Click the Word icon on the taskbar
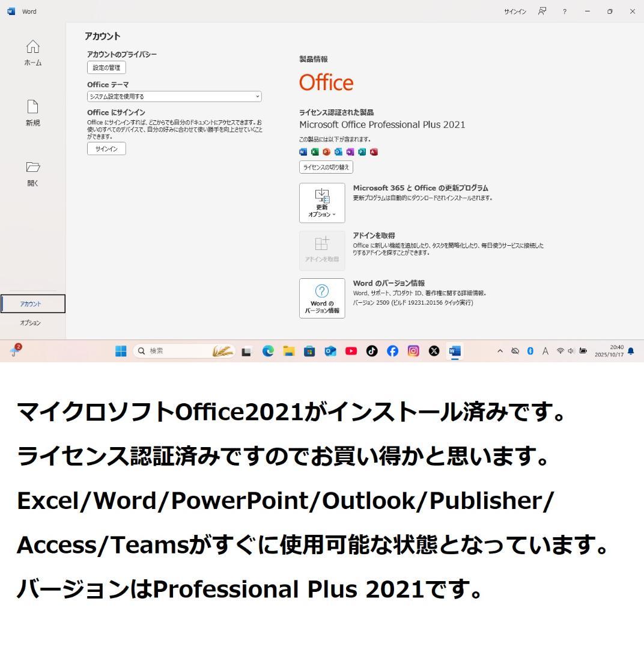This screenshot has height=649, width=644. tap(454, 351)
